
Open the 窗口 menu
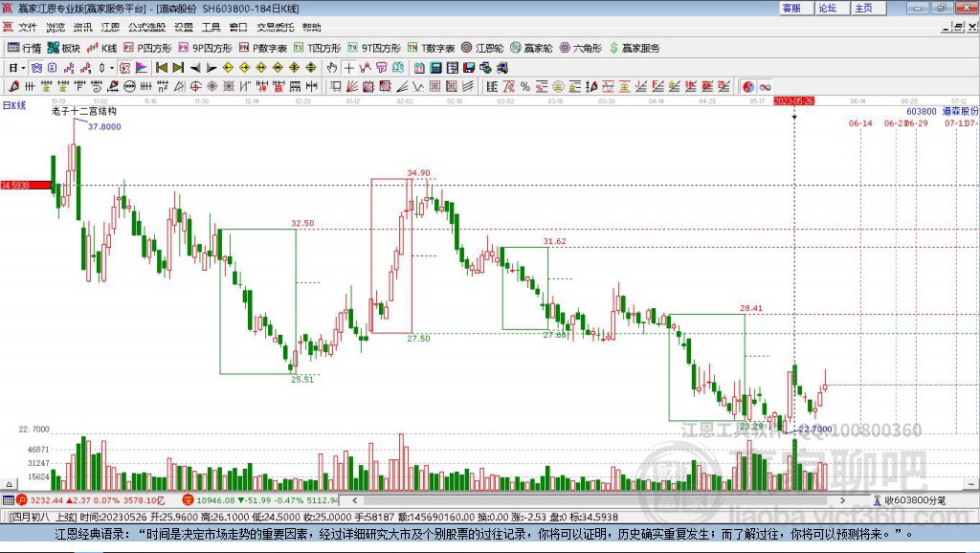pyautogui.click(x=238, y=27)
